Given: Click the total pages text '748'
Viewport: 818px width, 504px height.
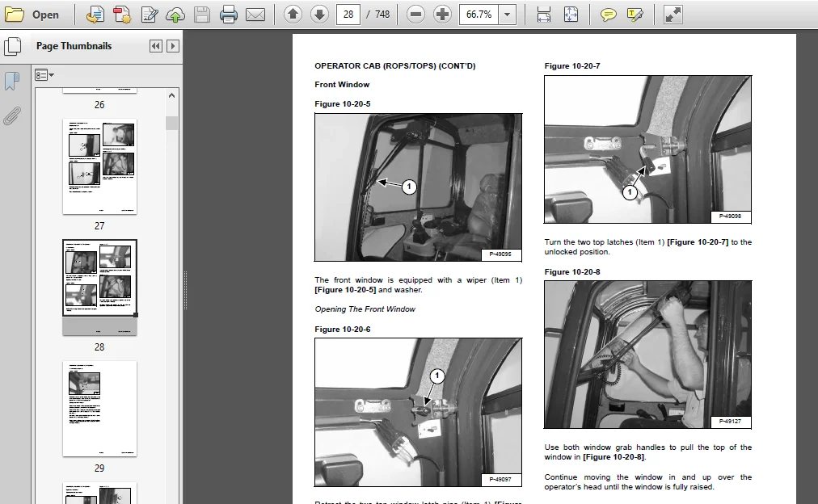Looking at the screenshot, I should (x=382, y=15).
